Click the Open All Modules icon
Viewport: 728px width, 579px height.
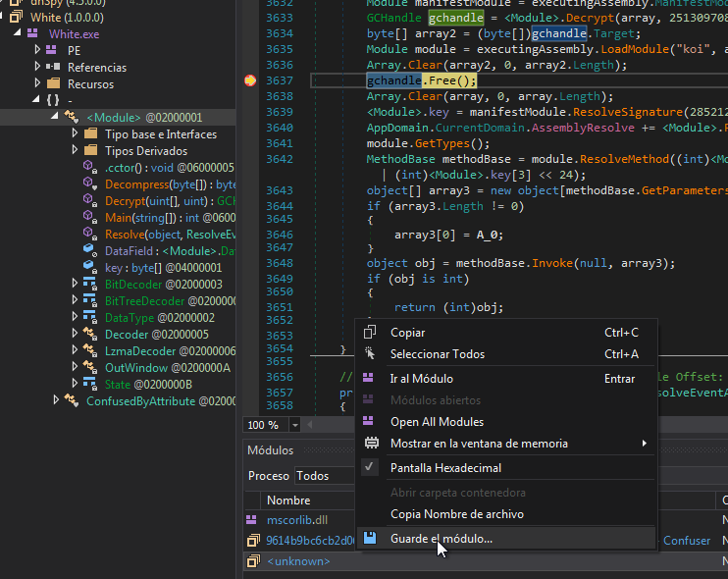click(x=368, y=421)
